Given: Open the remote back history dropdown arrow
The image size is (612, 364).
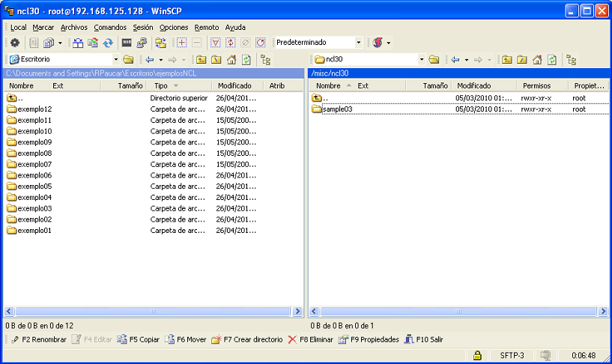Looking at the screenshot, I should [466, 60].
